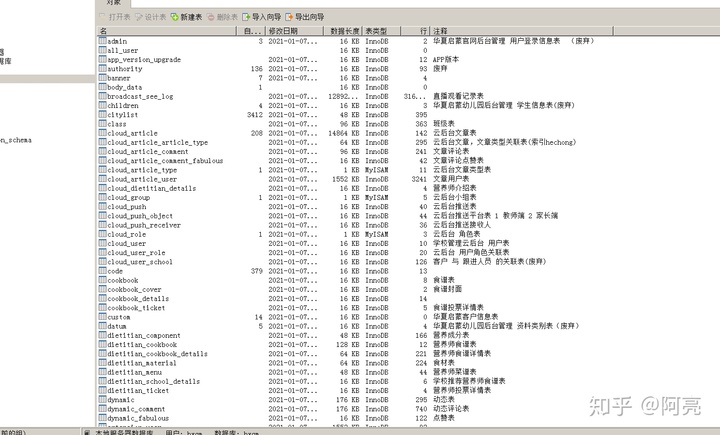Screen dimensions: 720x435
Task: Click the 新建表 (new table) toolbar icon
Action: 174,17
